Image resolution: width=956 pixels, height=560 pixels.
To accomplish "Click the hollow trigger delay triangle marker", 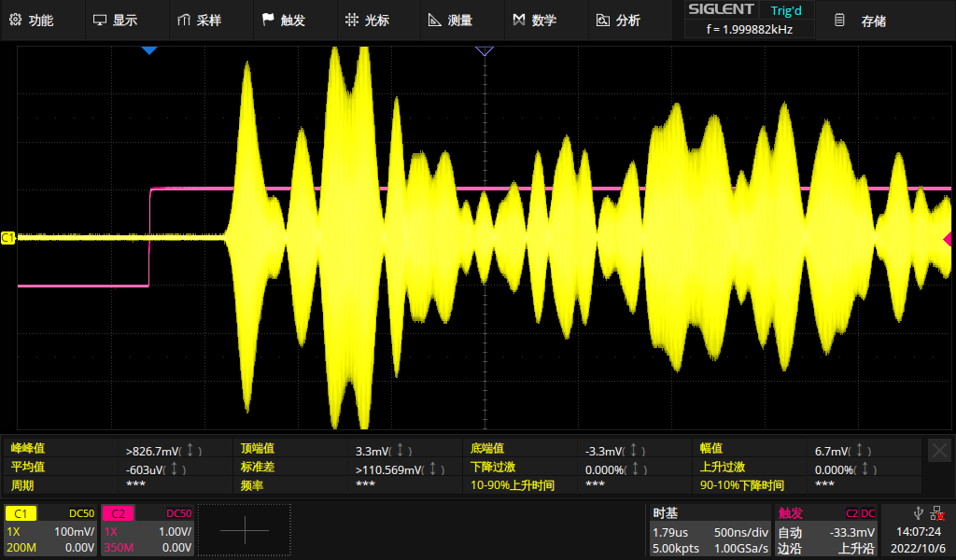I will pos(484,50).
